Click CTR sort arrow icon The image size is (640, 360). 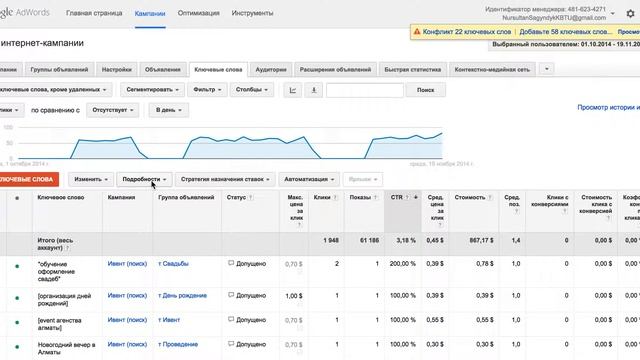[x=416, y=197]
